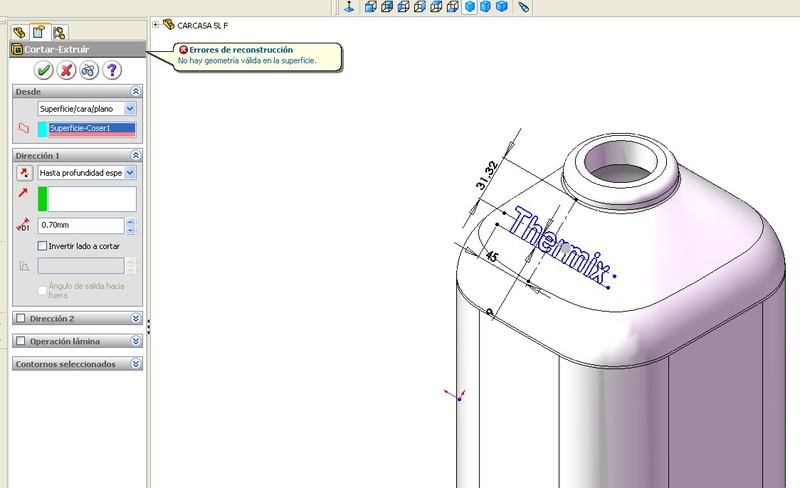The width and height of the screenshot is (800, 488).
Task: Select the Bottom standard view cube
Action: pyautogui.click(x=453, y=7)
